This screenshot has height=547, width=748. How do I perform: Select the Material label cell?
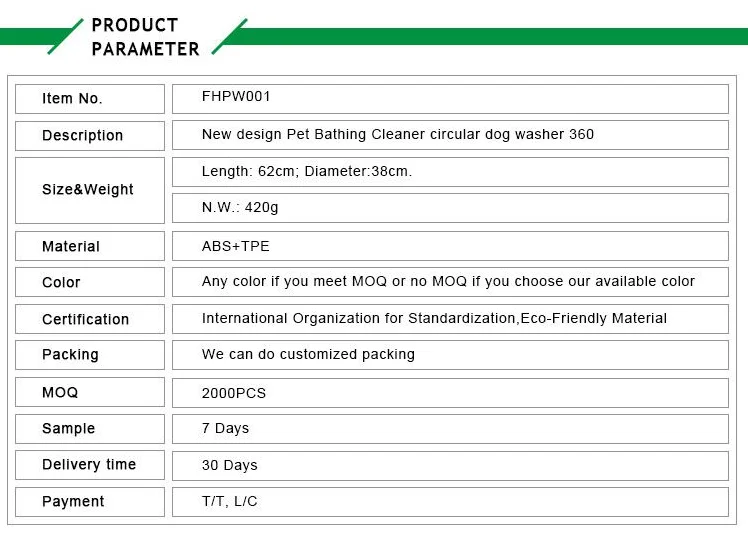pos(89,246)
